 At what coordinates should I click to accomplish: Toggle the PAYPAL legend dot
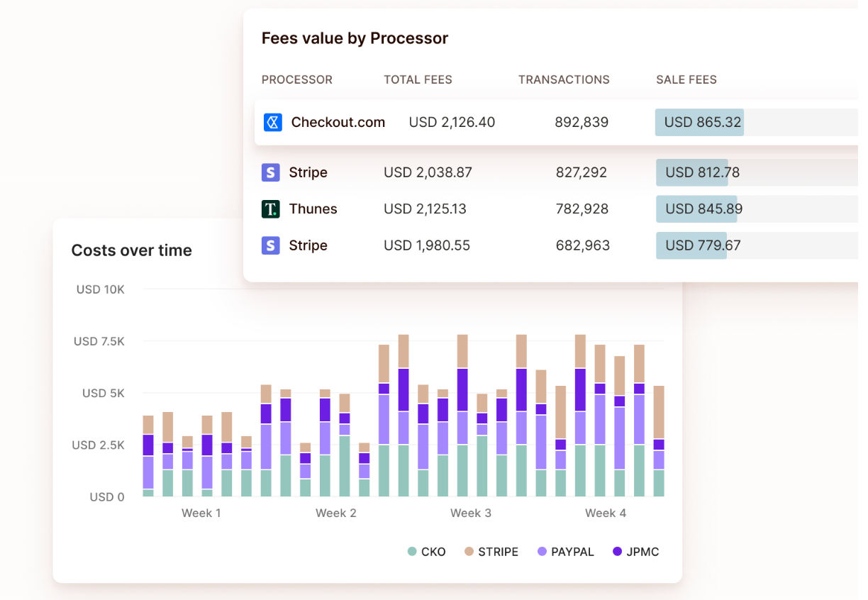point(542,552)
